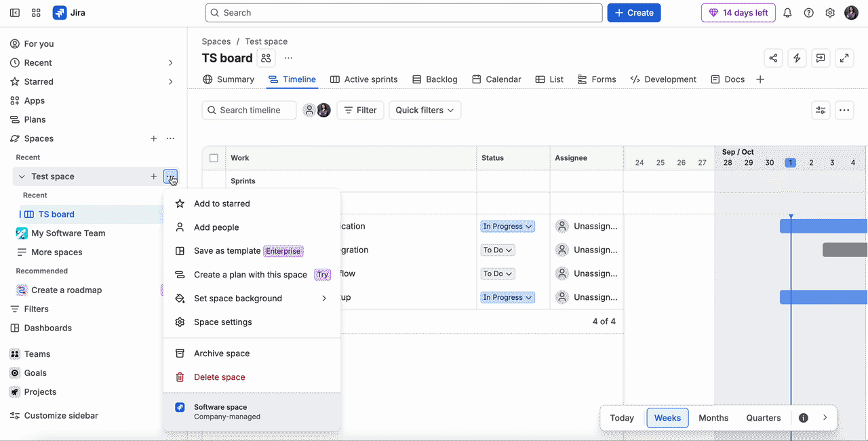Open Create a roadmap recommendation
Screen dimensions: 868x441
click(x=66, y=290)
